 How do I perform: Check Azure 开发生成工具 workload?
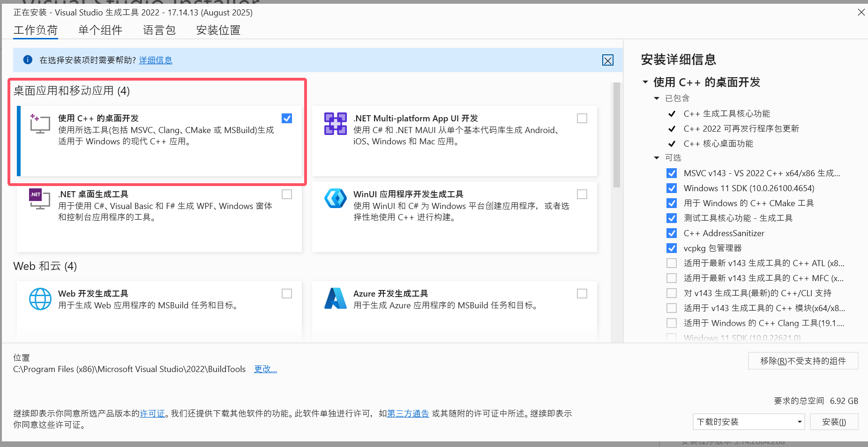[x=582, y=294]
